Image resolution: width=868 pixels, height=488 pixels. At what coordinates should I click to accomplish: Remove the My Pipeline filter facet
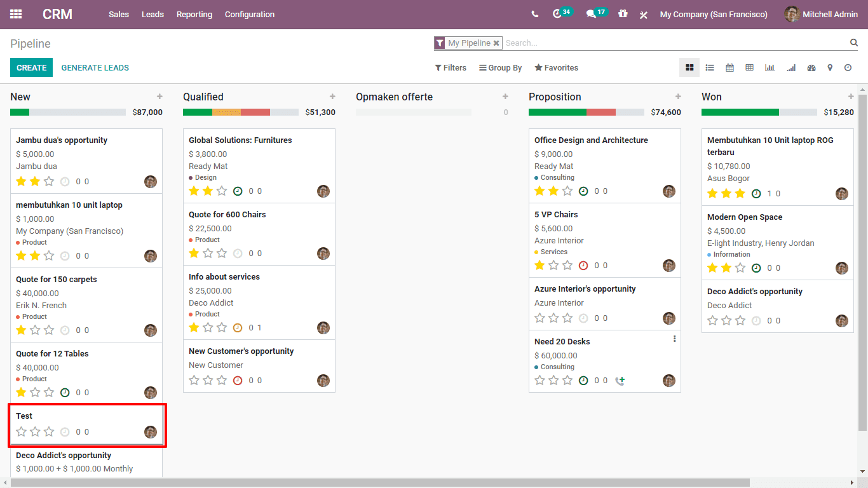click(x=496, y=43)
